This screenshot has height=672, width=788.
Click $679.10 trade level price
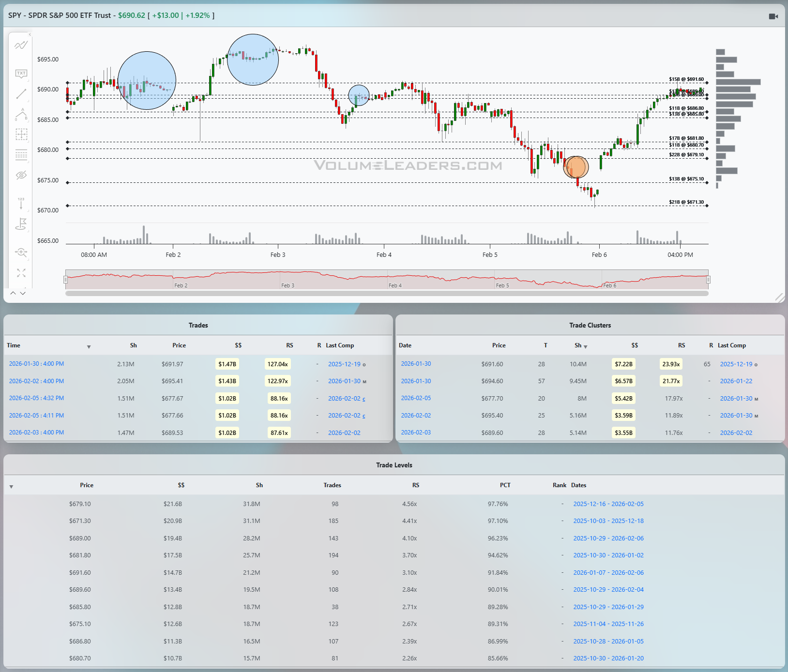80,504
